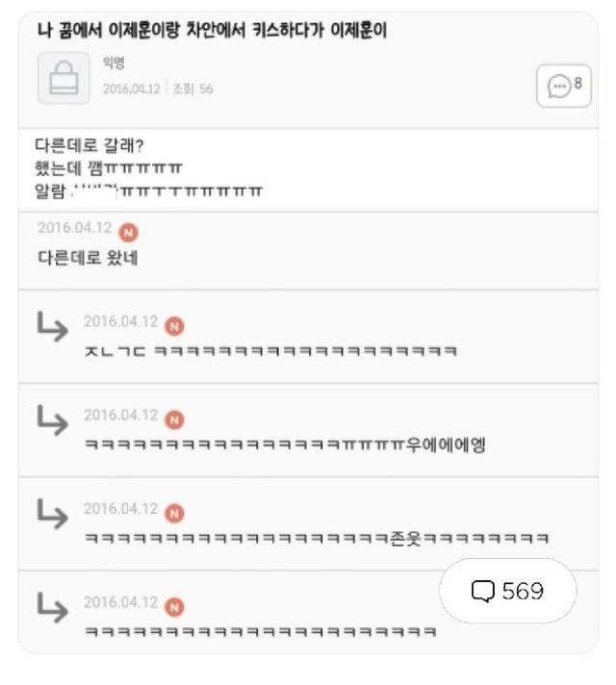
Task: Click the N badge on the "ㅈㄴㄱㄷ" reply
Action: tap(173, 323)
